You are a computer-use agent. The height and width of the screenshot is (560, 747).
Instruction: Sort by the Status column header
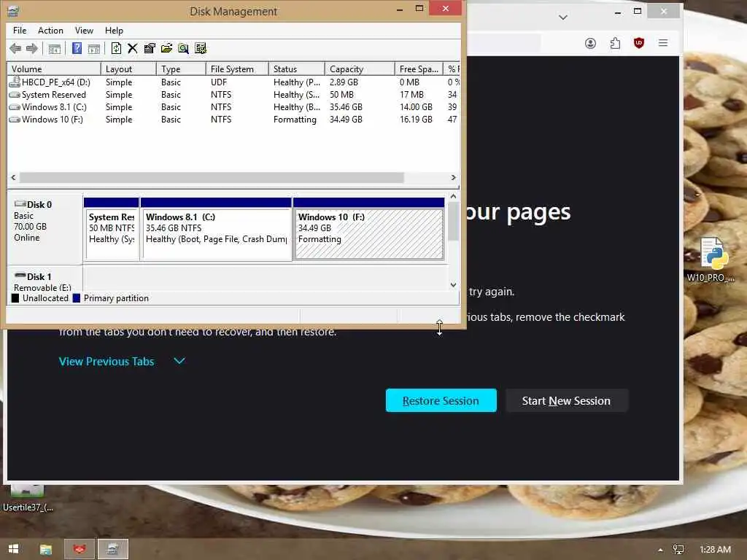[x=297, y=69]
